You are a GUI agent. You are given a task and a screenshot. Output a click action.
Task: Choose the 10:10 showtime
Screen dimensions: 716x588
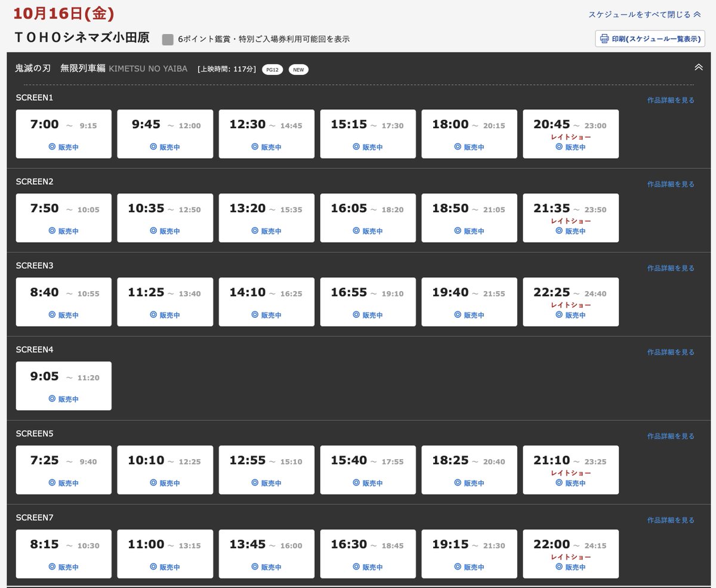point(165,471)
